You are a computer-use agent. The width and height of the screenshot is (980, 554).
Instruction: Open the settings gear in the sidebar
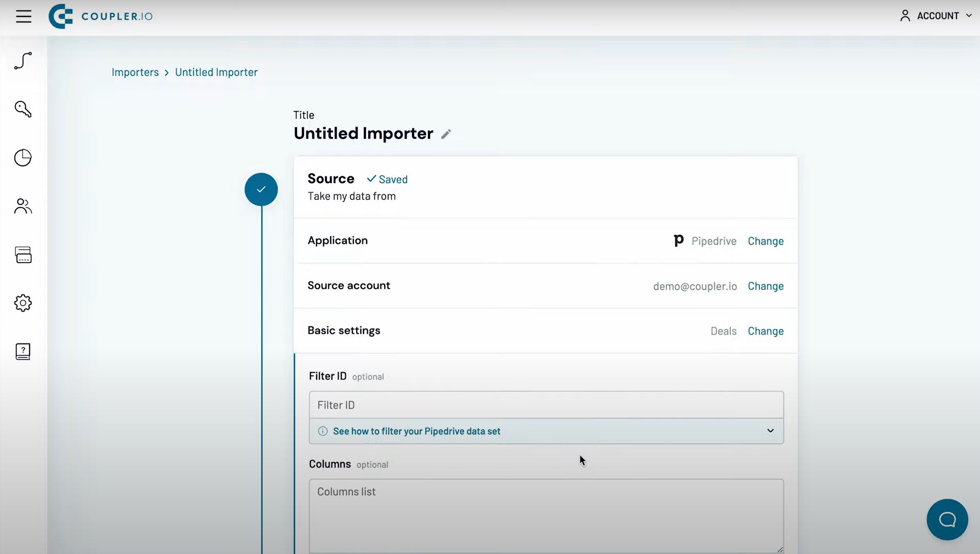(x=23, y=303)
